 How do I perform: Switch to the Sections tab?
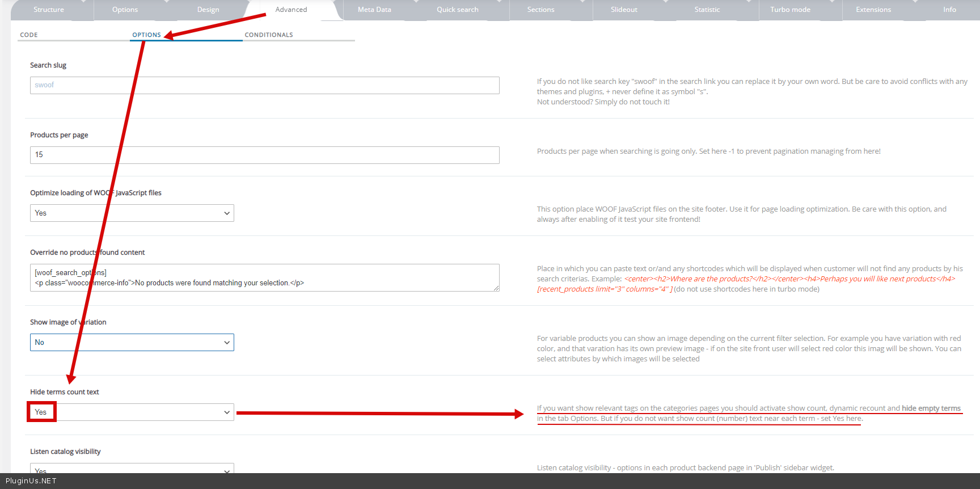pyautogui.click(x=540, y=10)
